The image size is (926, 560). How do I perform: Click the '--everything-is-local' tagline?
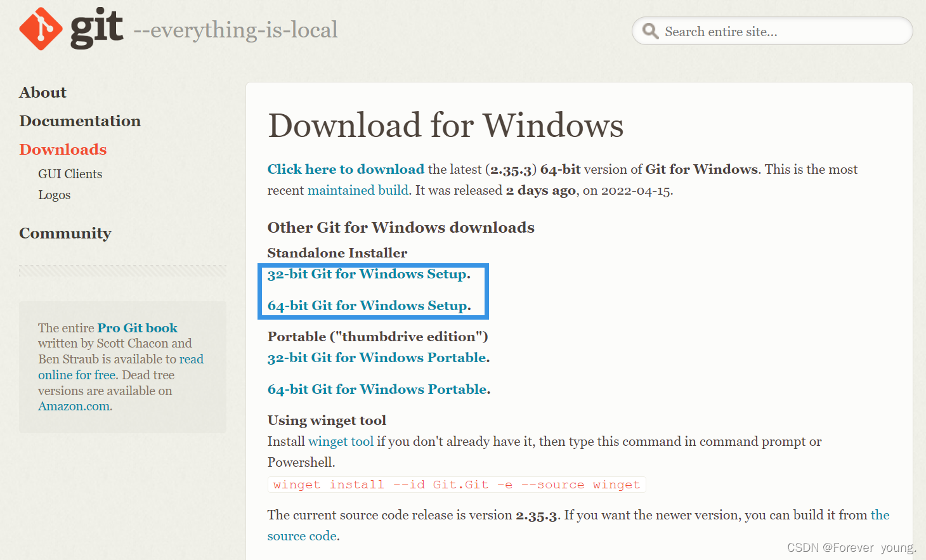235,30
